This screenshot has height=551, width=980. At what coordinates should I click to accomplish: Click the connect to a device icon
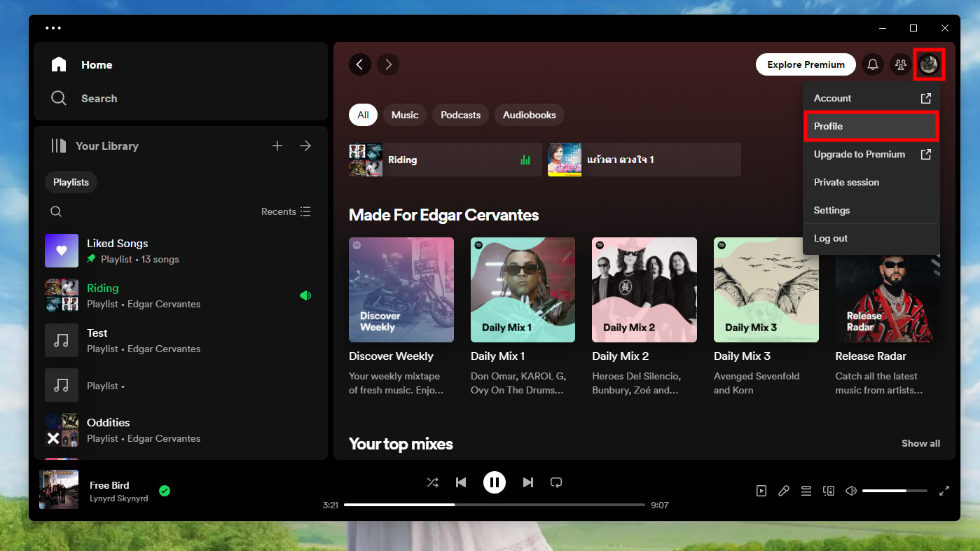coord(829,491)
